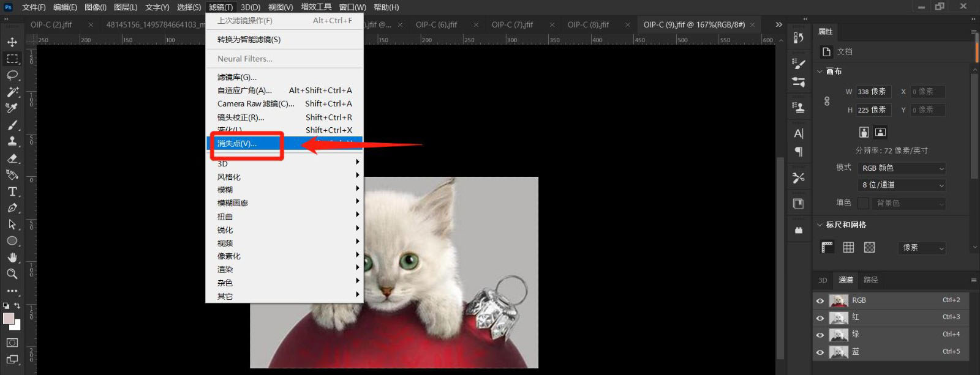Switch to the 路径 panel tab

[x=870, y=280]
